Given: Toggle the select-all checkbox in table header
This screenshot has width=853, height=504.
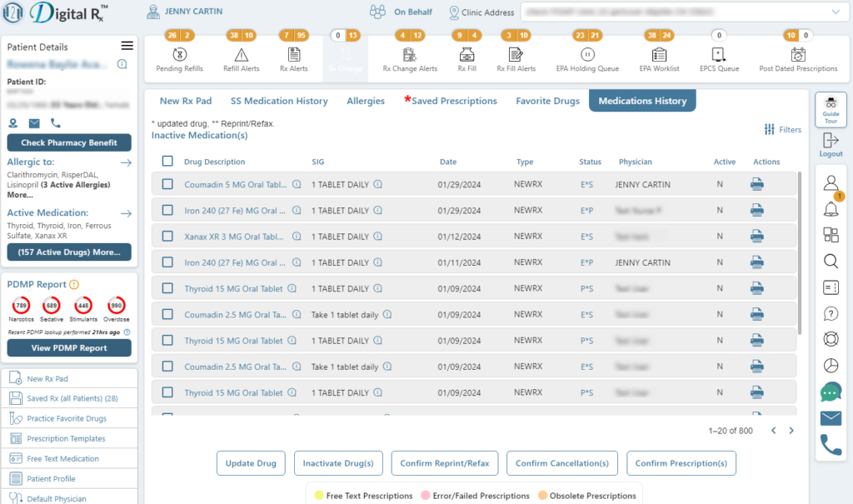Looking at the screenshot, I should 167,162.
